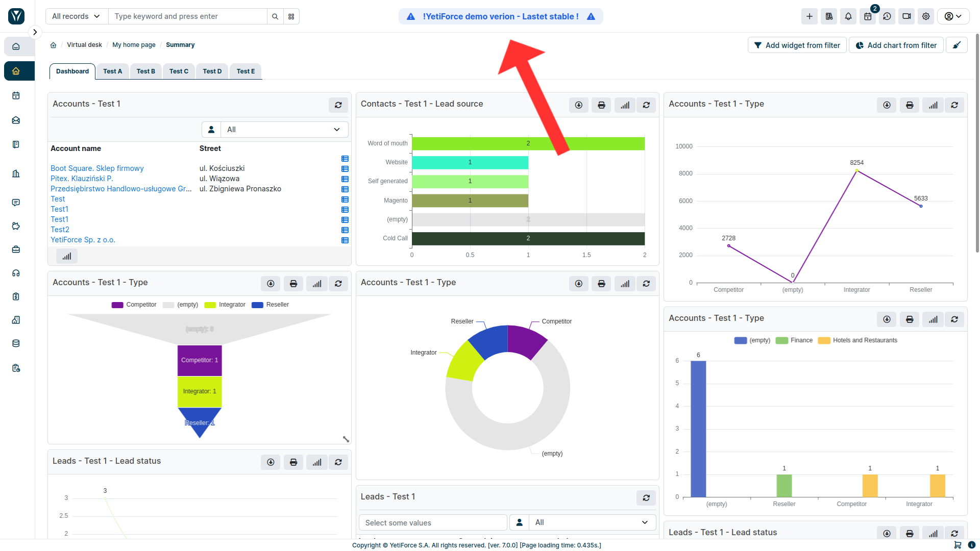Download the Accounts Type line chart
Image resolution: width=980 pixels, height=551 pixels.
coord(887,105)
